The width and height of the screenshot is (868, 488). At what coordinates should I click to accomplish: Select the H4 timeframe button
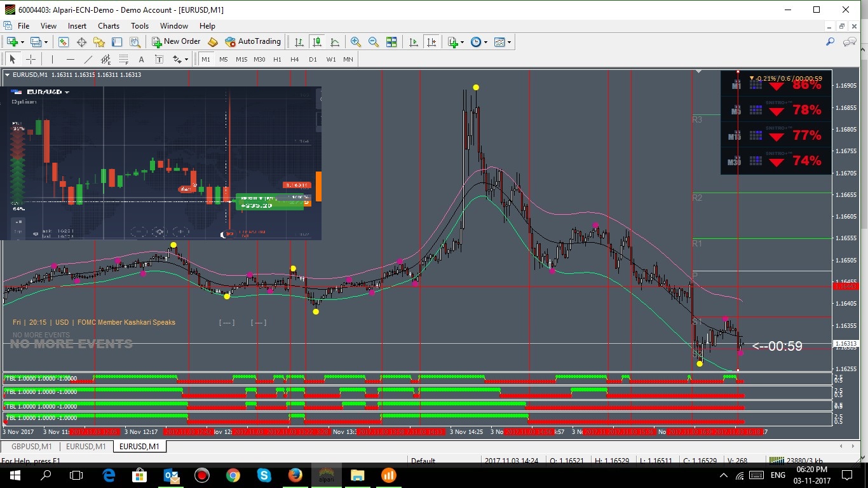pyautogui.click(x=295, y=60)
